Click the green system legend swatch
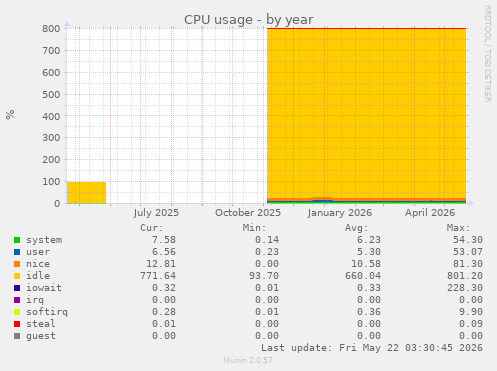Viewport: 497px width, 371px height. [x=17, y=240]
